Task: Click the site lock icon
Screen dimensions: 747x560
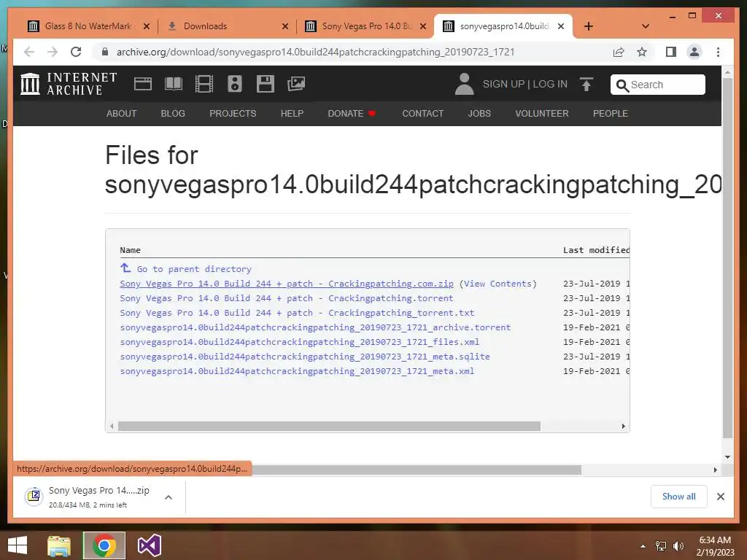Action: (x=105, y=52)
